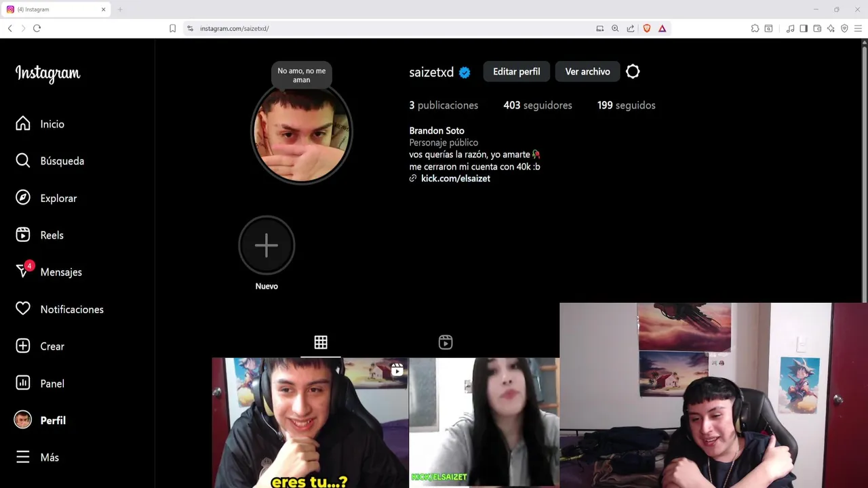Open the Panel chart icon
Image resolution: width=868 pixels, height=488 pixels.
point(23,383)
